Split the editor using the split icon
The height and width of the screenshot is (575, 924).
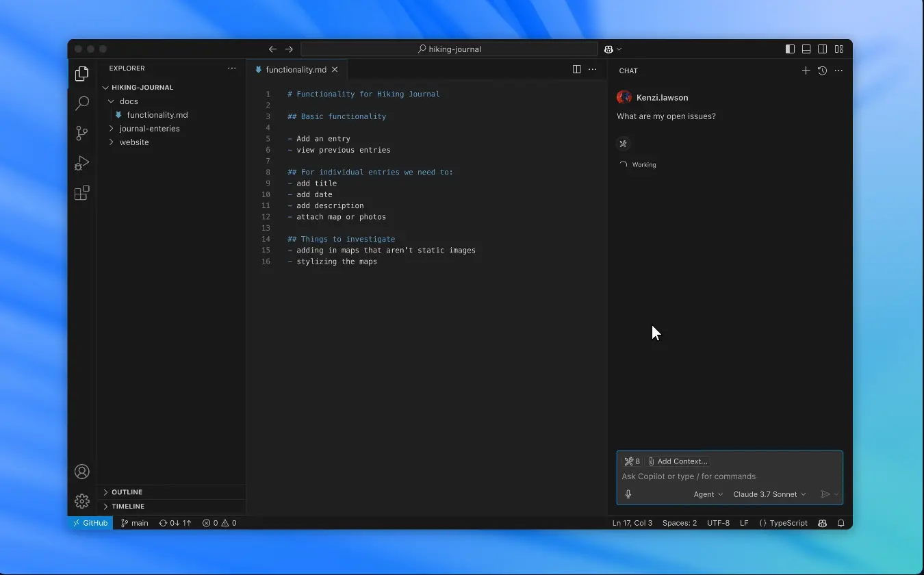[x=576, y=69]
